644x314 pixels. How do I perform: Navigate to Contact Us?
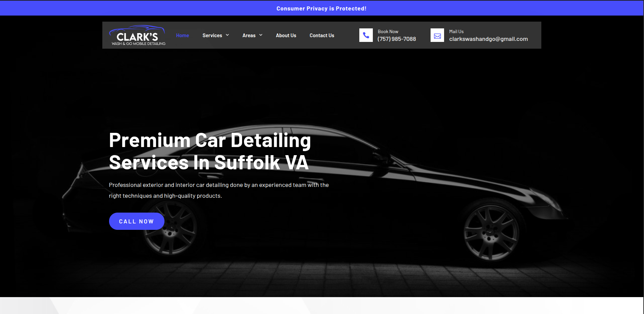[321, 35]
